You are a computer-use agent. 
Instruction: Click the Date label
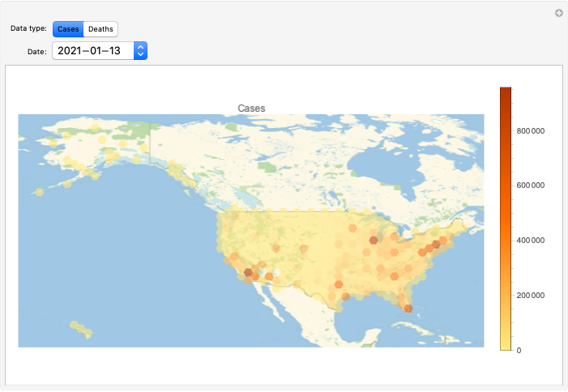[x=37, y=52]
